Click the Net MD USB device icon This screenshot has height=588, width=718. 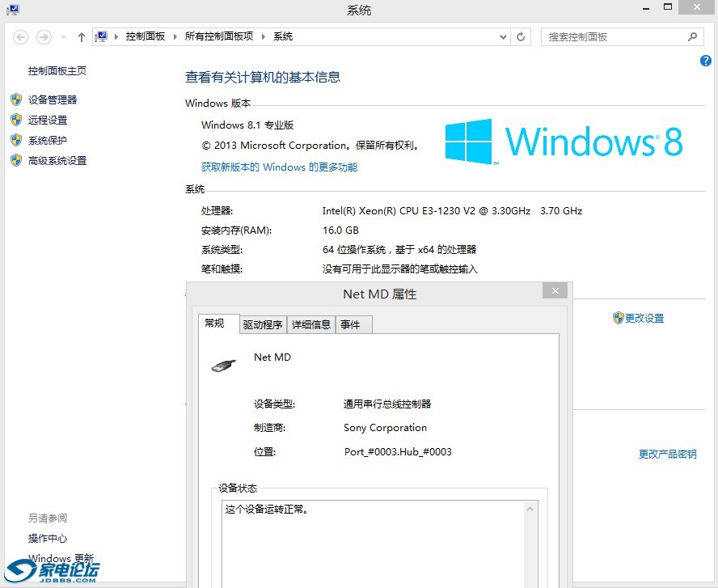pyautogui.click(x=224, y=366)
